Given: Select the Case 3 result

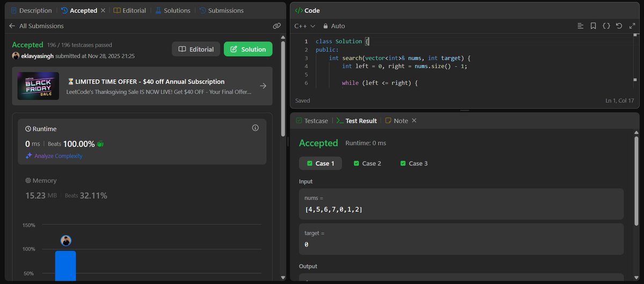Looking at the screenshot, I should pyautogui.click(x=414, y=163).
